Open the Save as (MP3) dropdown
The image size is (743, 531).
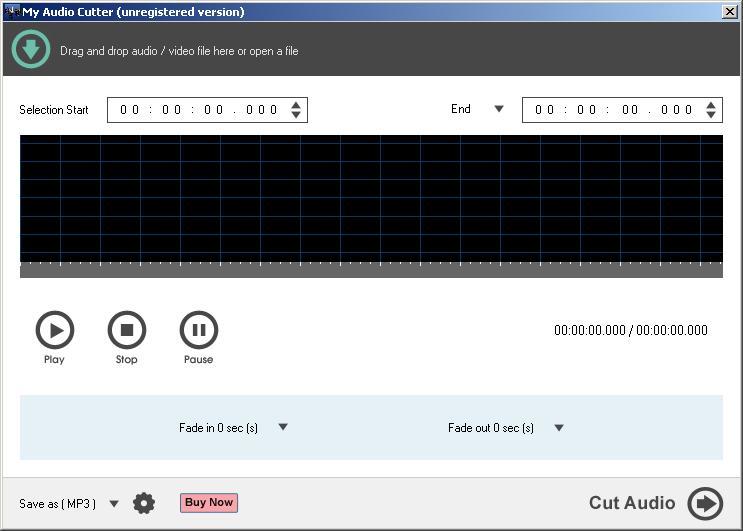click(114, 504)
